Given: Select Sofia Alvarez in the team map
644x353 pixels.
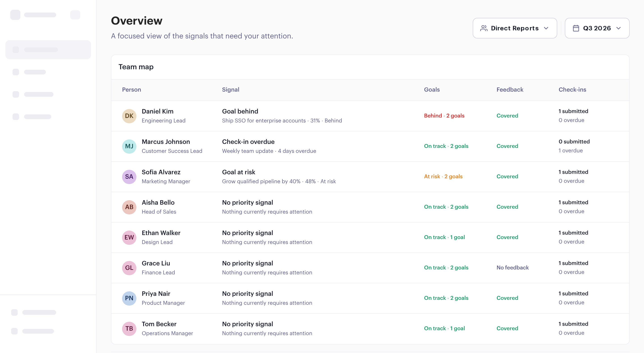Looking at the screenshot, I should (x=161, y=172).
